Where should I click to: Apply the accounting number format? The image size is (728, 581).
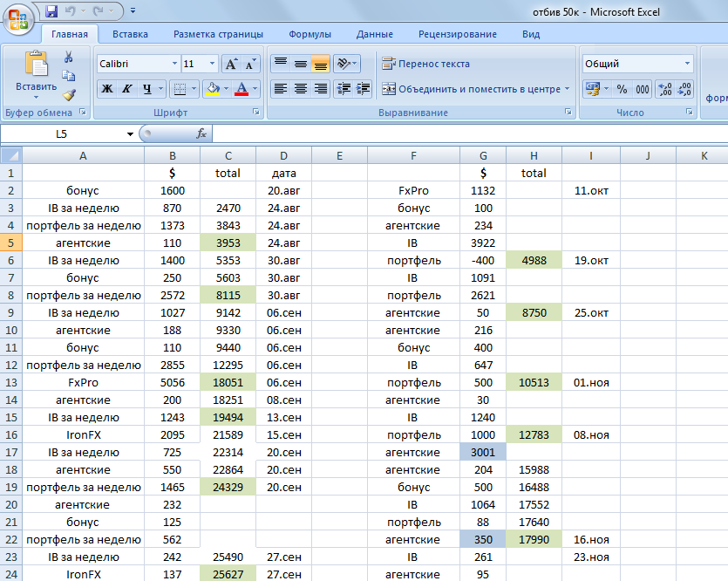pos(593,89)
